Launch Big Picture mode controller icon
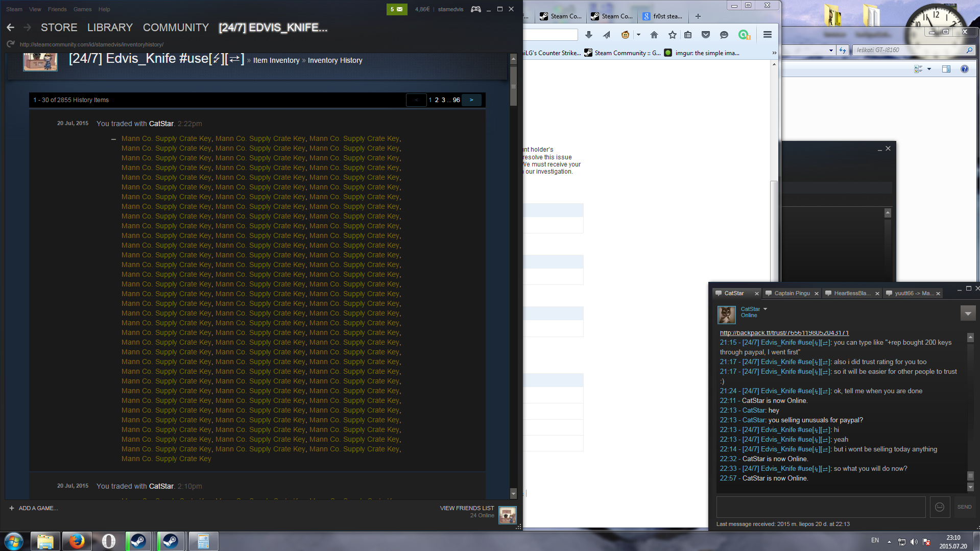The width and height of the screenshot is (980, 551). 475,9
